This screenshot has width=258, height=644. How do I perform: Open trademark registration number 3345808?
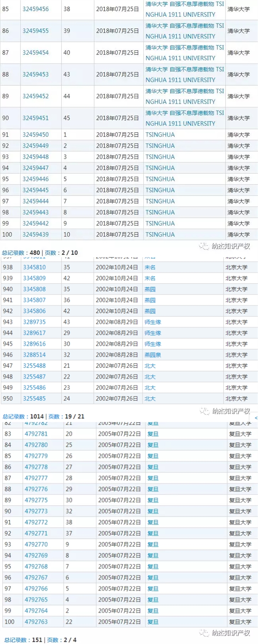tap(34, 289)
